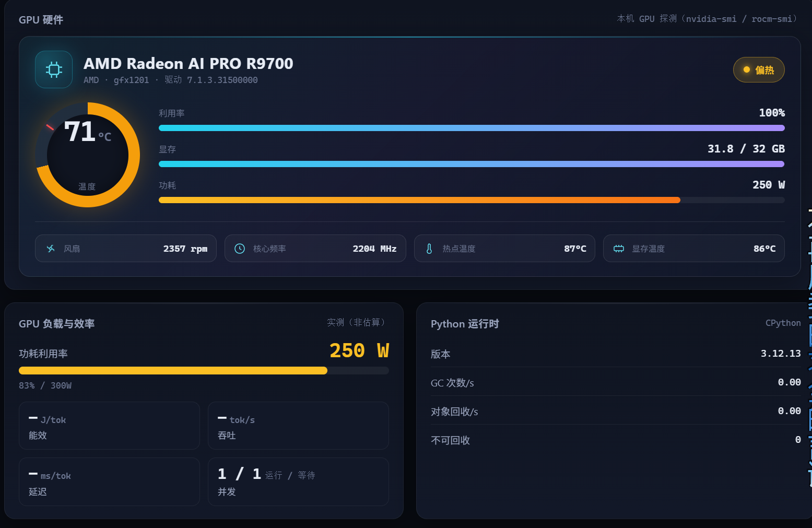The image size is (812, 528).
Task: Click the 不可回收 row
Action: pyautogui.click(x=616, y=440)
